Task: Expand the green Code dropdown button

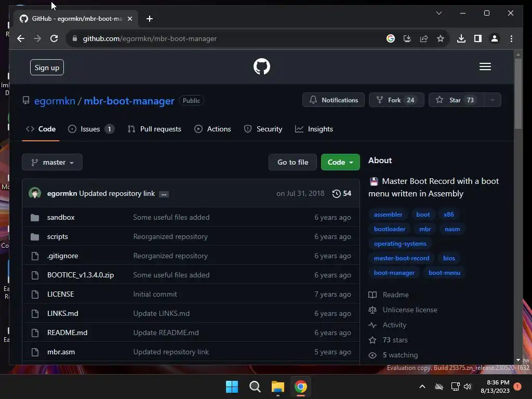Action: click(340, 162)
